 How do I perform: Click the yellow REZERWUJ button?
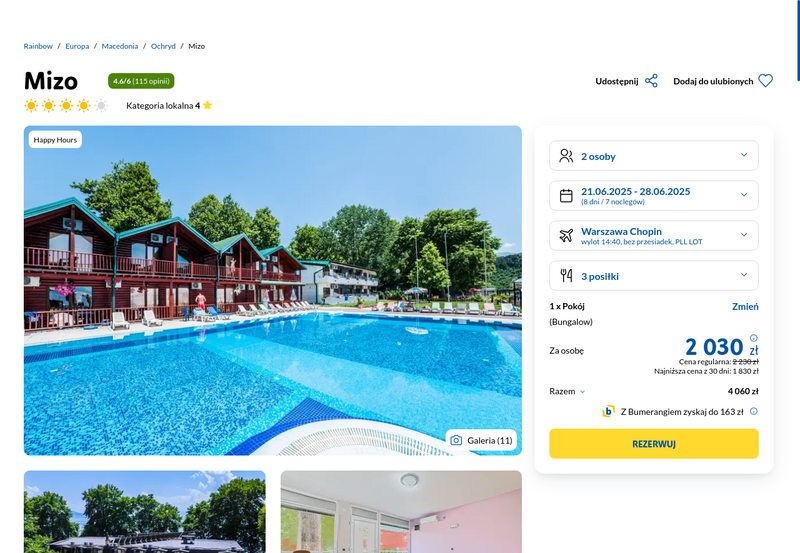click(x=654, y=444)
